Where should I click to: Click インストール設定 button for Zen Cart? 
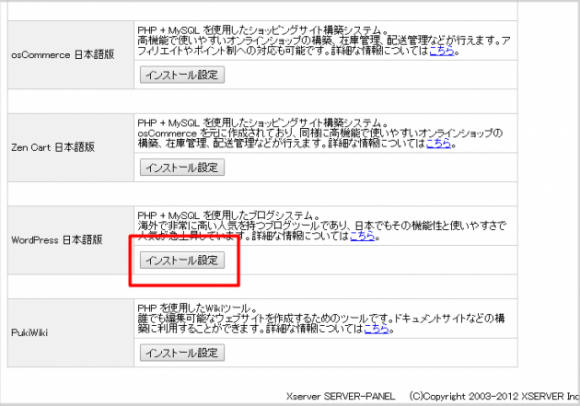click(182, 168)
